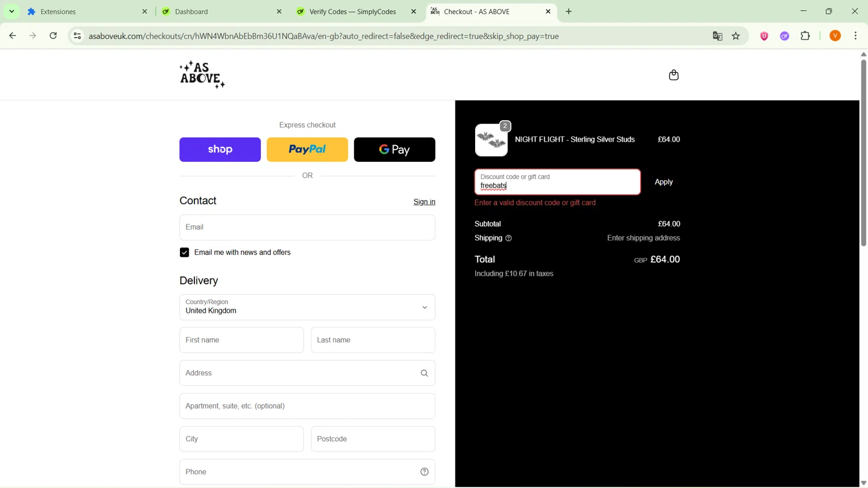Screen dimensions: 868x488
Task: Close the Checkout - AS ABOVE tab
Action: pos(548,12)
